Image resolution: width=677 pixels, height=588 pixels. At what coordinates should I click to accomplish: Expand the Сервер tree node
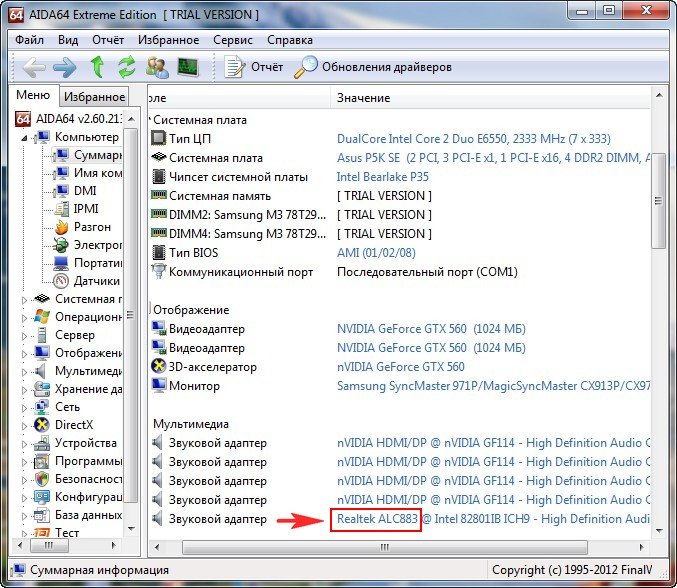pos(24,336)
